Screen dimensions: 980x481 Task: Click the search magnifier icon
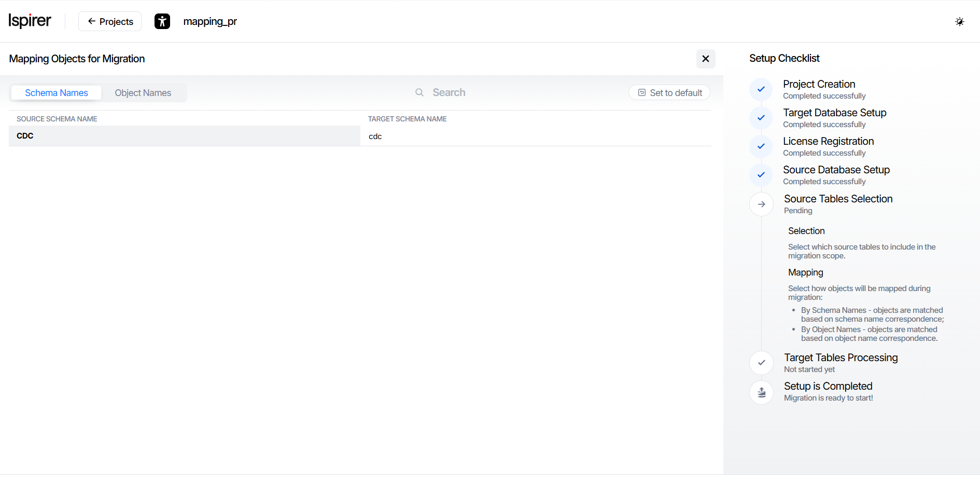pos(419,92)
